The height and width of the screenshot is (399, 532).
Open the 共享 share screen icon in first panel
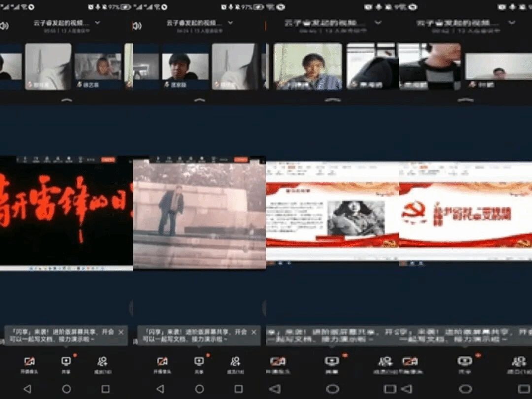coord(66,362)
